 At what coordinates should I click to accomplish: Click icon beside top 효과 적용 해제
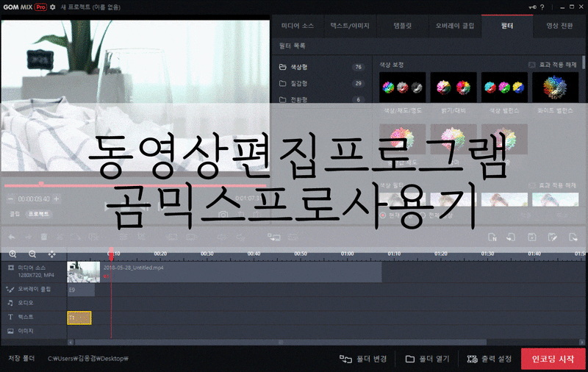click(531, 65)
